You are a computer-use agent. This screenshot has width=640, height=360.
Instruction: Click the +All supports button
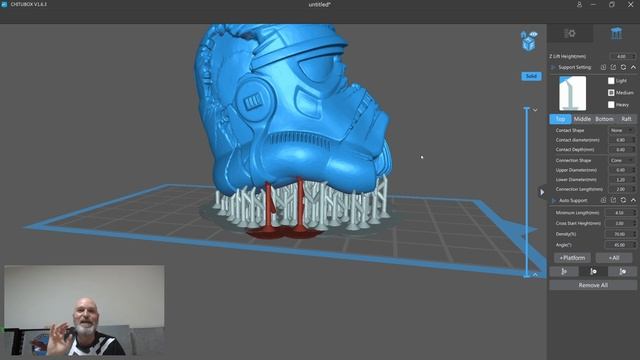[614, 258]
